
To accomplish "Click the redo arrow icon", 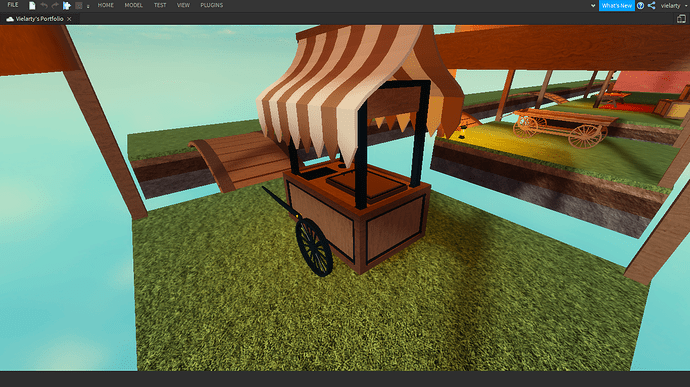I will coord(55,6).
